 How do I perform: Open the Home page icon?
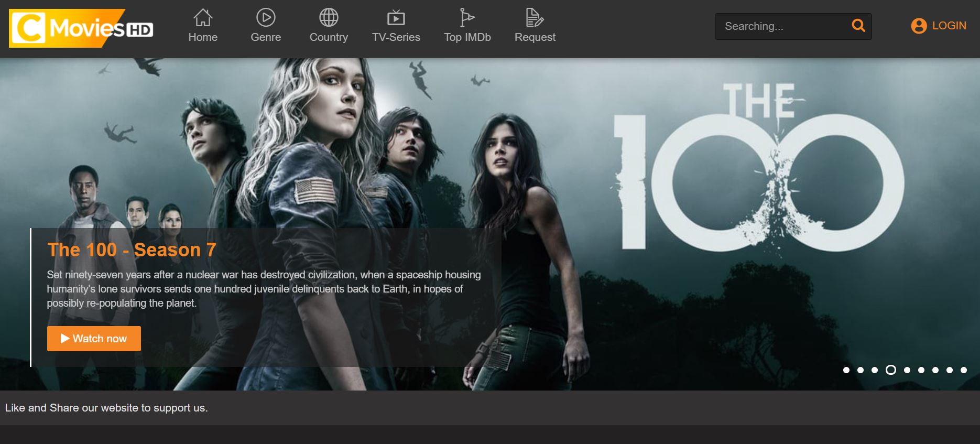pyautogui.click(x=203, y=18)
